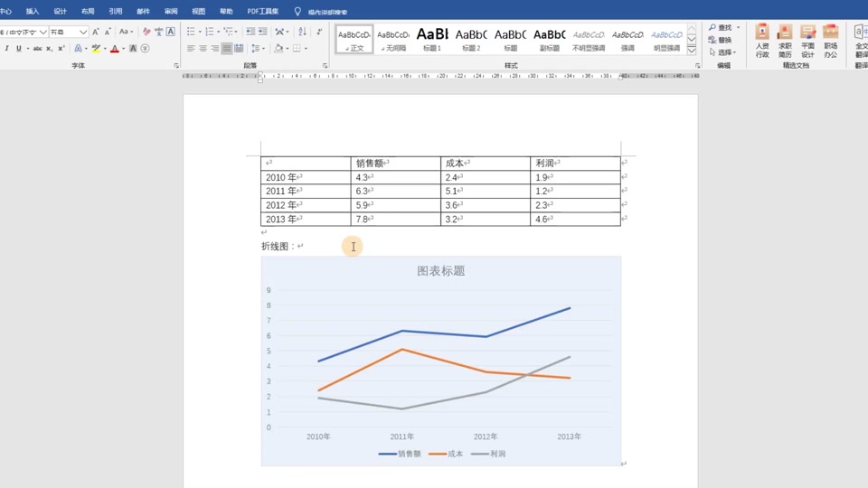This screenshot has width=868, height=488.
Task: Apply the 无间隔 style
Action: [x=393, y=39]
